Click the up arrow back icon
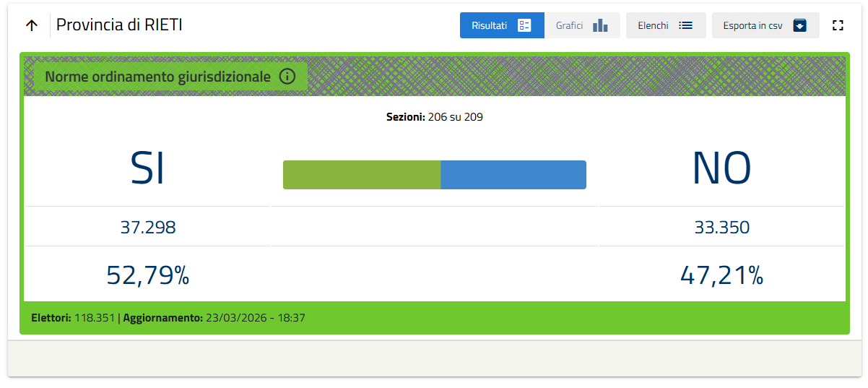This screenshot has width=868, height=388. tap(32, 25)
